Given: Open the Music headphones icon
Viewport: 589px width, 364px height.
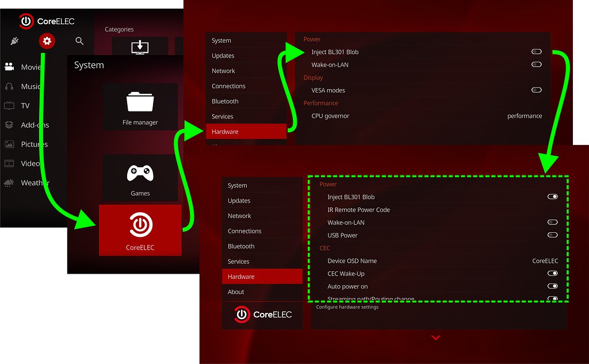Looking at the screenshot, I should click(x=9, y=86).
